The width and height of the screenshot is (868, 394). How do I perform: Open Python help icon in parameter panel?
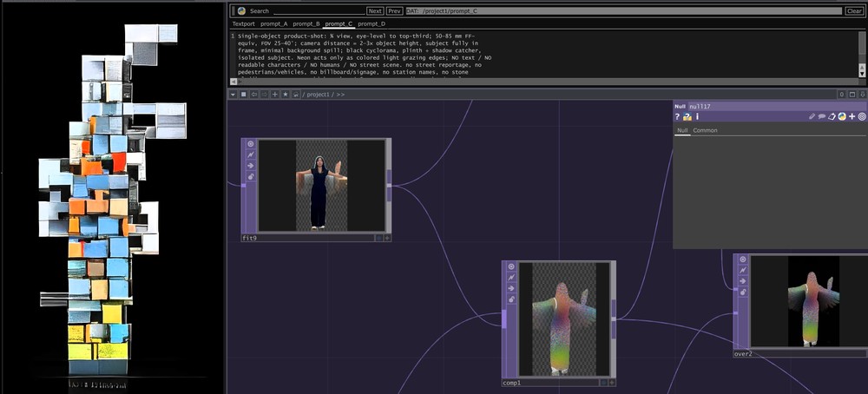687,117
